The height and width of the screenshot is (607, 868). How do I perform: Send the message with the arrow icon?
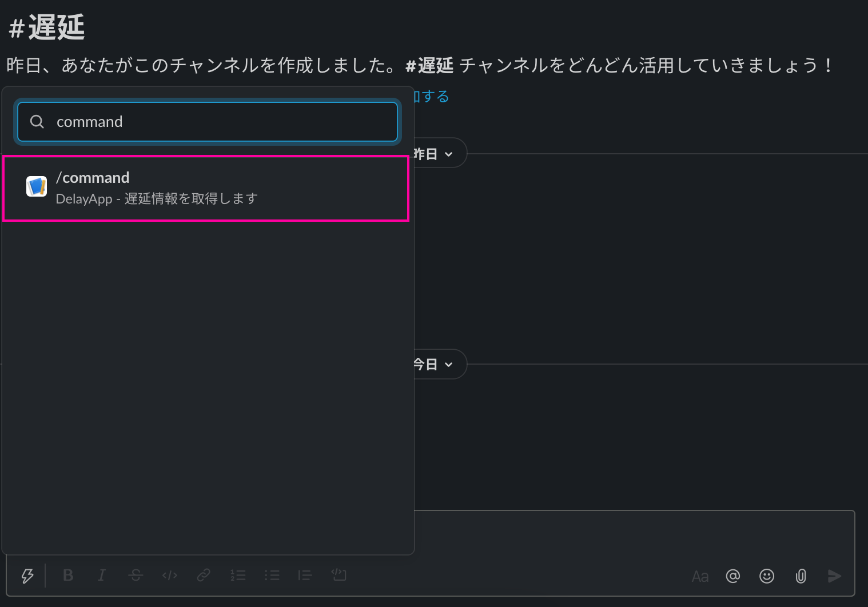click(834, 576)
